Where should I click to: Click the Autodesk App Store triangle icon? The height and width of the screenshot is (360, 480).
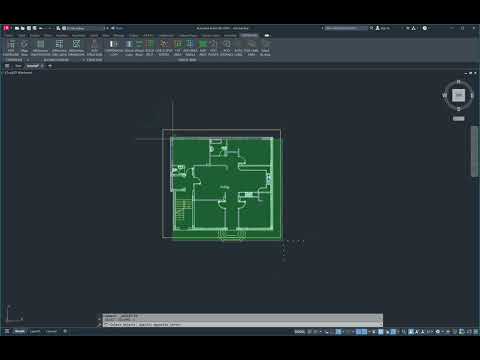(x=414, y=28)
